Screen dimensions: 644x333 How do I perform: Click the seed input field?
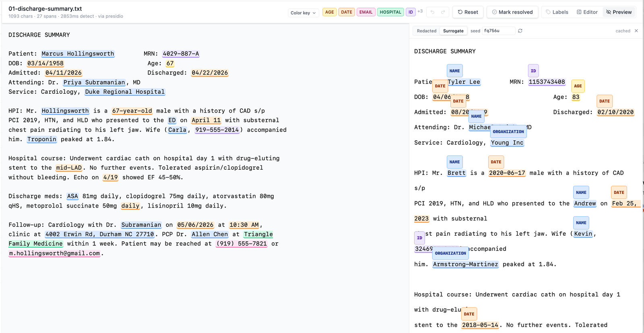point(498,31)
